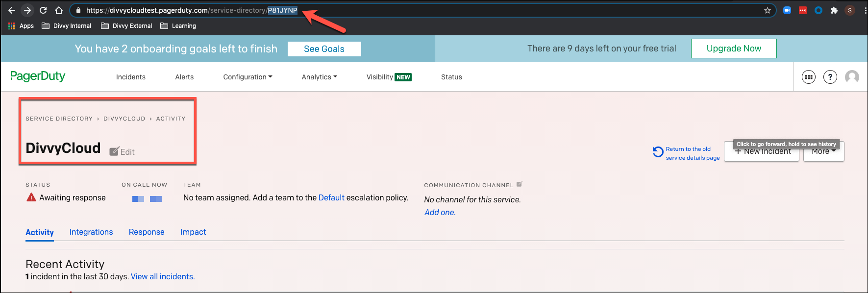Click the ACTIVITY breadcrumb

point(171,119)
